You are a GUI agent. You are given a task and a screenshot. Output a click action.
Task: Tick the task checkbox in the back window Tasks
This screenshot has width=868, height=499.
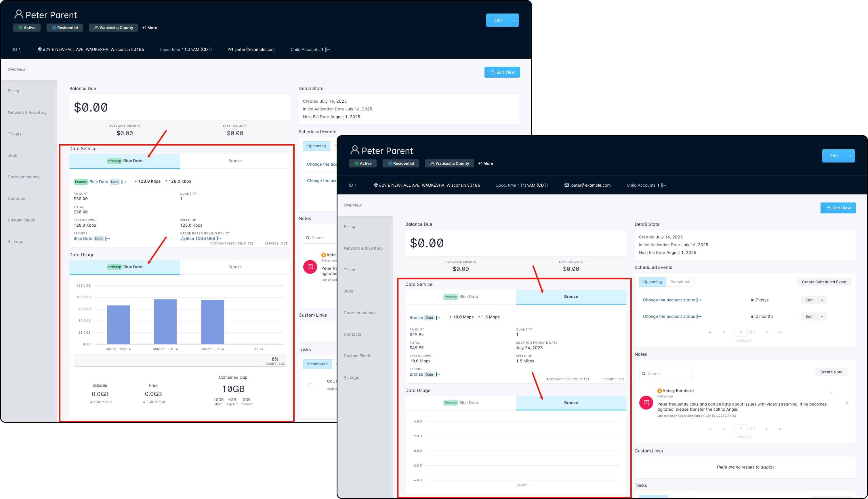[310, 385]
